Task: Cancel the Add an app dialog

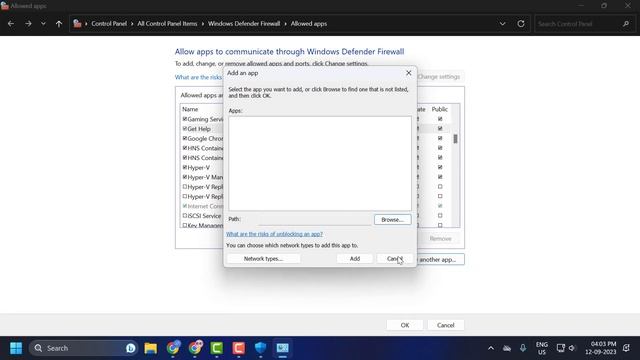Action: click(x=395, y=259)
